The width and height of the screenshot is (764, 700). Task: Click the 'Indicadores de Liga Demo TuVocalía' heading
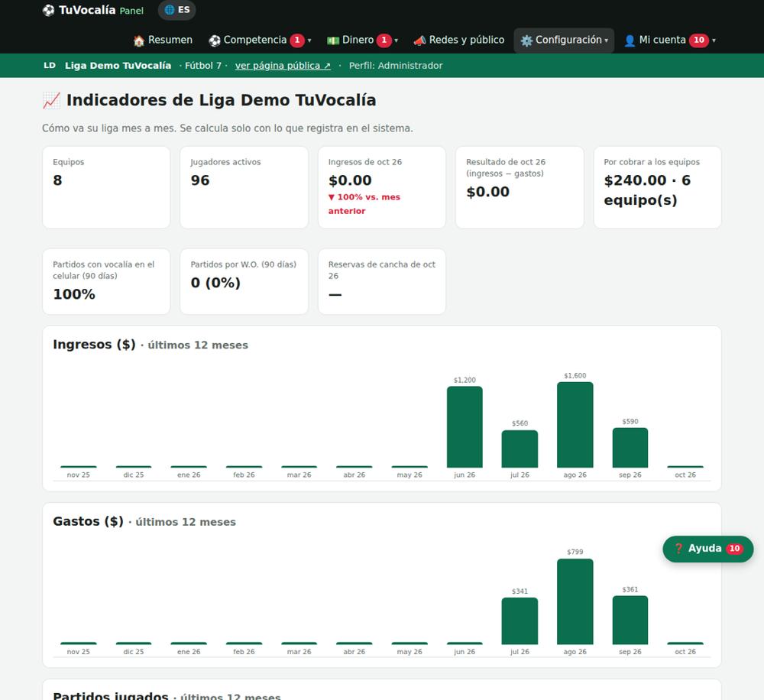(222, 100)
